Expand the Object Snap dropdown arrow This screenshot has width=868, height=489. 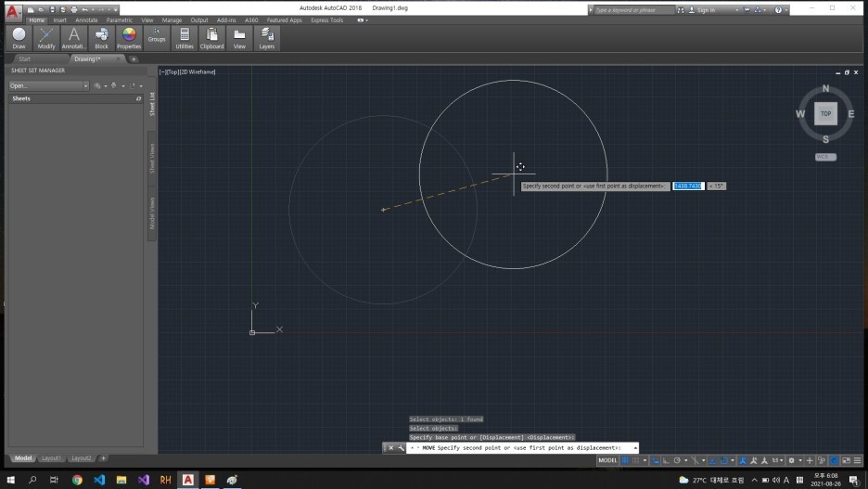coord(733,460)
